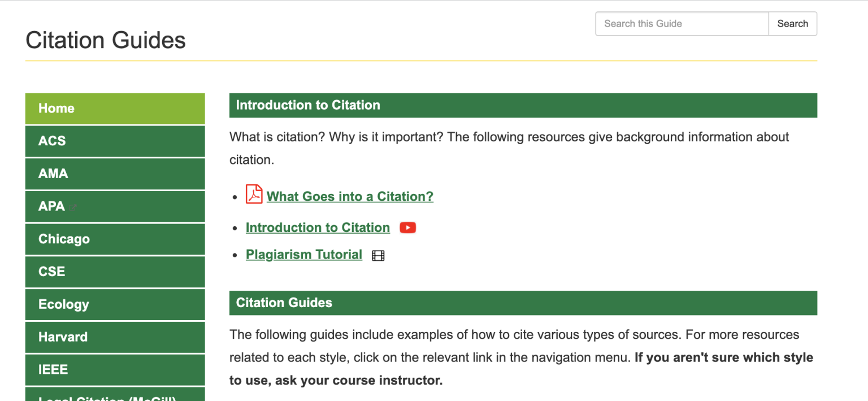
Task: Click the YouTube icon next to Introduction to Citation
Action: (407, 227)
